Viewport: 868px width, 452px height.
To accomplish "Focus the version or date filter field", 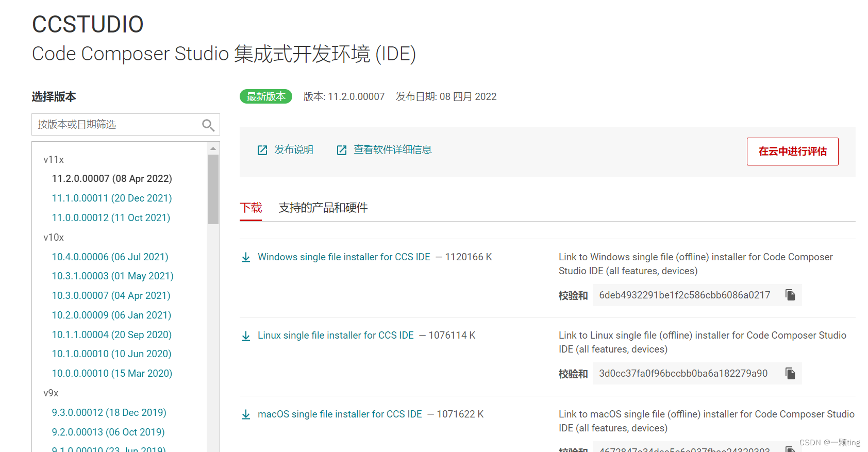I will tap(126, 125).
